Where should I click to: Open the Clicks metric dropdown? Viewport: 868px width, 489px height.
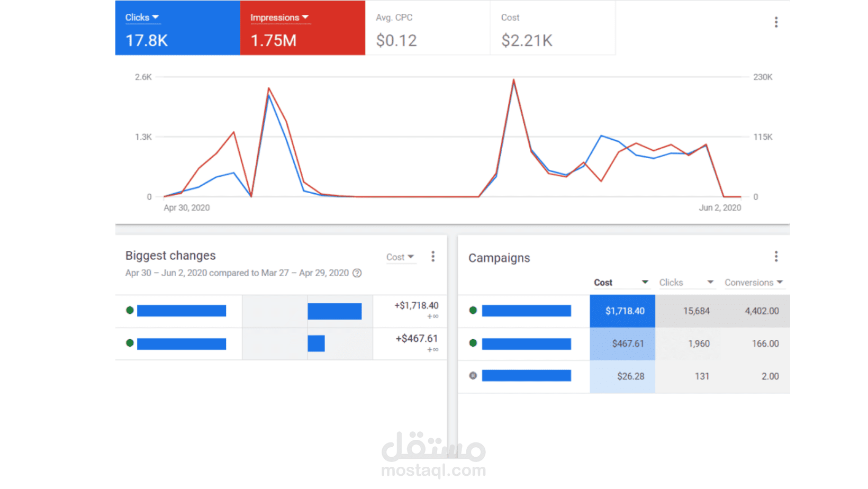tap(142, 17)
